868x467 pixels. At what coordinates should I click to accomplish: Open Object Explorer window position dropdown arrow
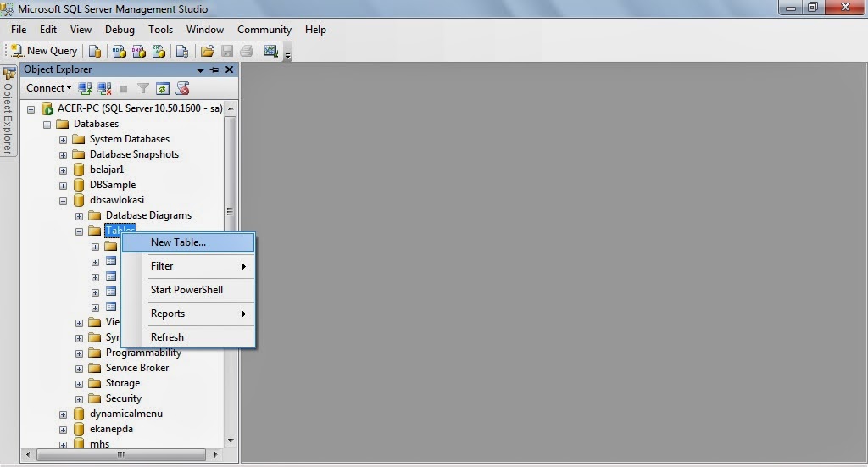[x=200, y=70]
